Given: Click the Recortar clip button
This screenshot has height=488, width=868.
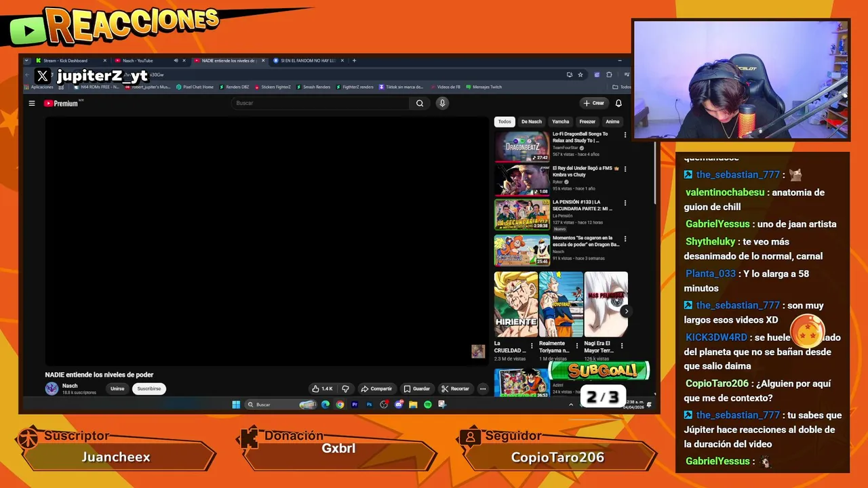Looking at the screenshot, I should [455, 388].
